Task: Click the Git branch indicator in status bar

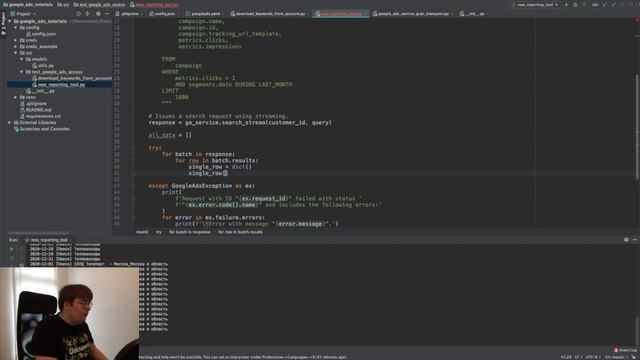Action: pos(616,357)
